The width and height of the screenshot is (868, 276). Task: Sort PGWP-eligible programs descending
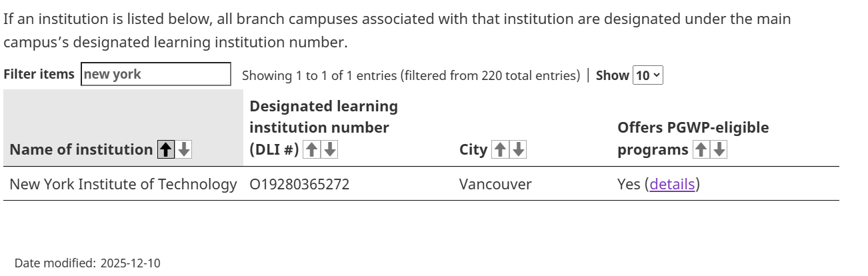click(x=719, y=150)
